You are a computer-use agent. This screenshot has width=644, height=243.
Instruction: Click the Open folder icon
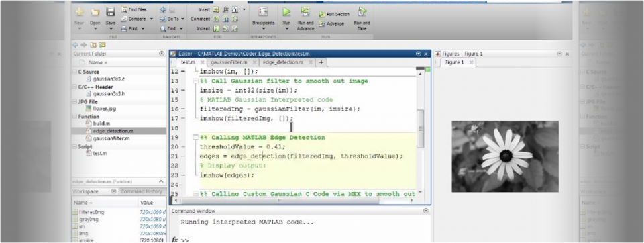[x=95, y=12]
